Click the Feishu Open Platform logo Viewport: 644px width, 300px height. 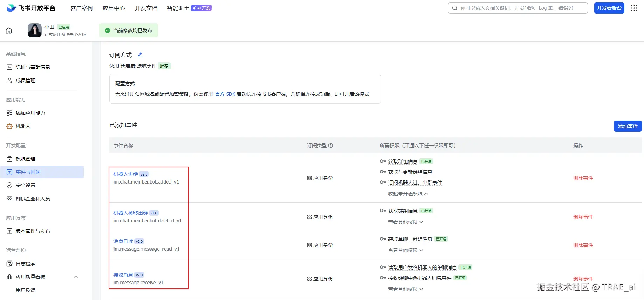(x=31, y=8)
